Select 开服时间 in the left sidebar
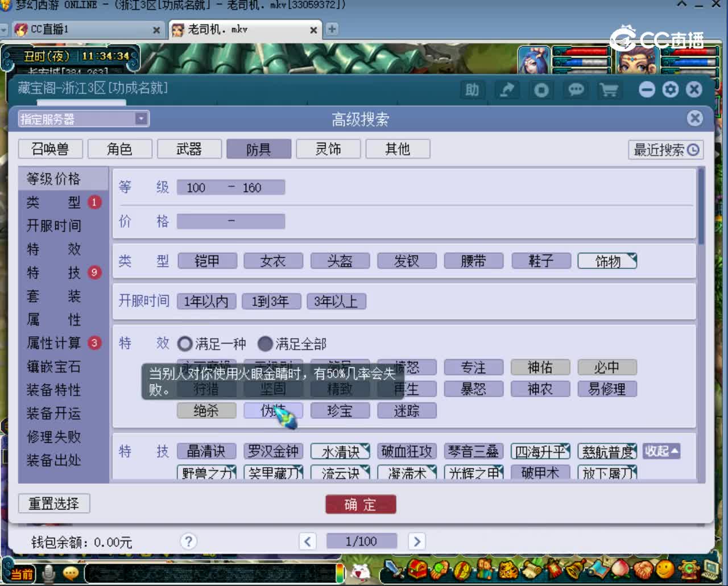The image size is (728, 586). [53, 225]
